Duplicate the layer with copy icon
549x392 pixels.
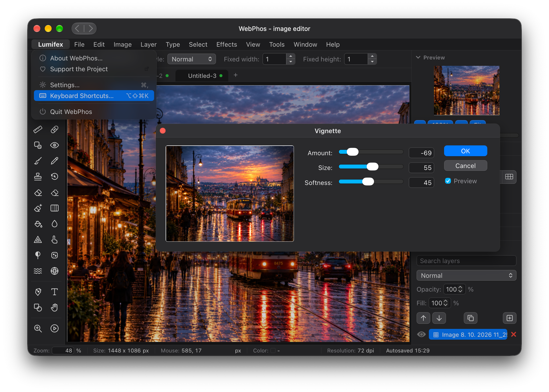point(470,318)
